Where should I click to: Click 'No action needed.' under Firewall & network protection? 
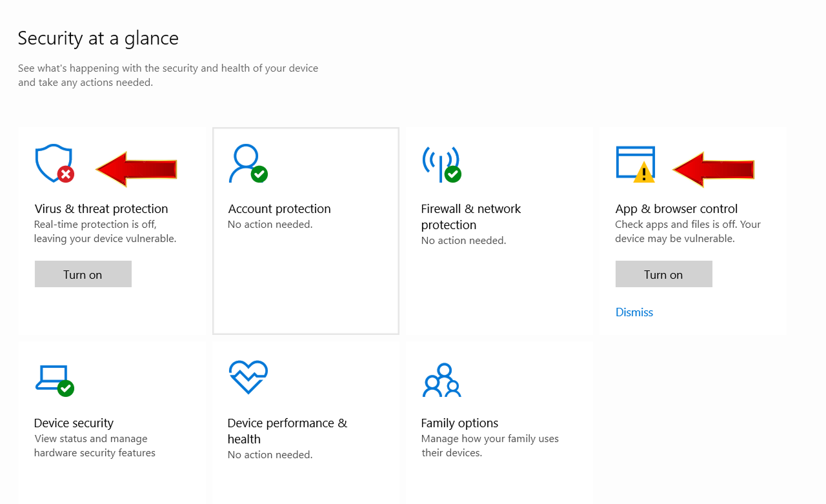pos(463,241)
